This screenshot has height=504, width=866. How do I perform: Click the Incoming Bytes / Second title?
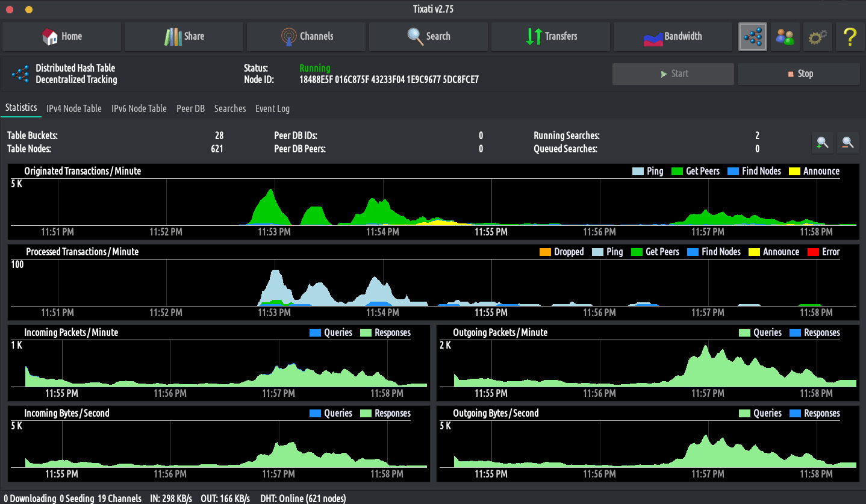coord(67,413)
